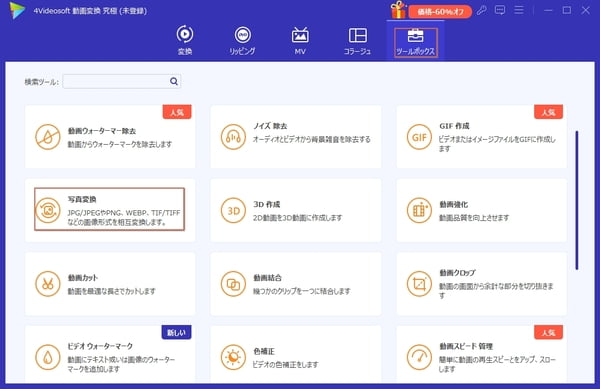Click the 4Videosoft app logo

tap(18, 10)
